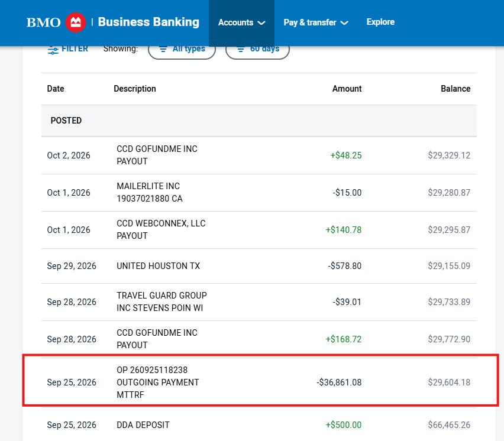Open the CCD WEBCONNEX, LLC PAYOUT transaction
The image size is (504, 441).
point(259,230)
